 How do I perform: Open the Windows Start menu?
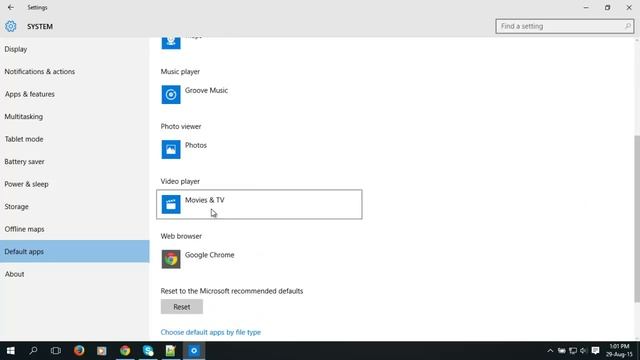click(x=11, y=351)
